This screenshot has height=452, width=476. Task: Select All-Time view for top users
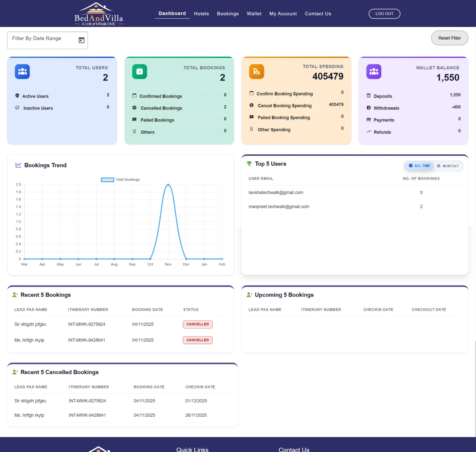[x=419, y=166]
